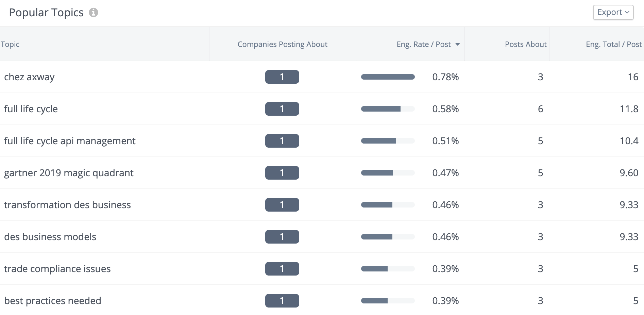Sort by Companies Posting About column
Screen dimensions: 644x315
tap(282, 44)
